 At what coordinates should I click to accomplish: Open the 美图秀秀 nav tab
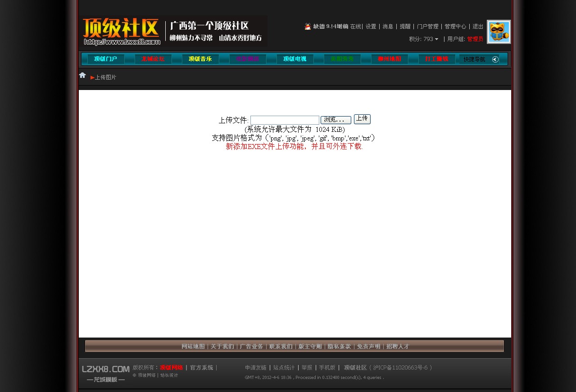pos(342,59)
